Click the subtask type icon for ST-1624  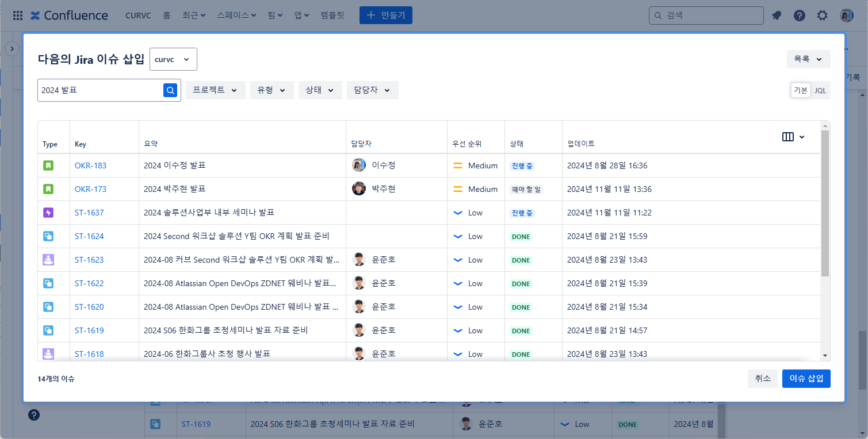[48, 236]
